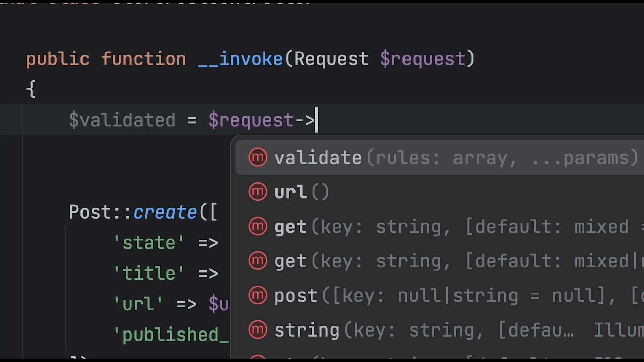Click the public keyword
This screenshot has width=644, height=362.
pos(58,59)
